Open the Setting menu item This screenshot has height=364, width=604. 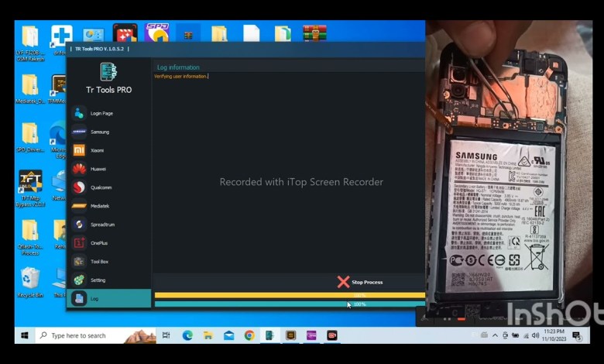pos(98,280)
